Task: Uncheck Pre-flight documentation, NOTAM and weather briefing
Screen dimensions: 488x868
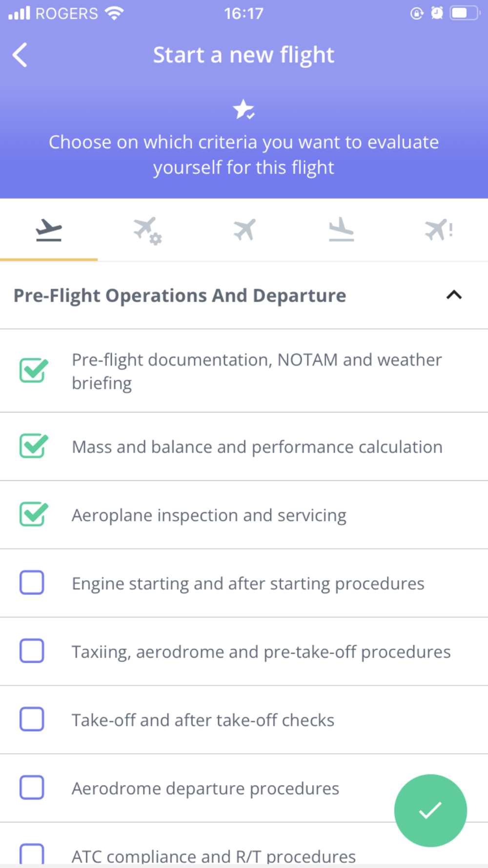Action: (x=33, y=371)
